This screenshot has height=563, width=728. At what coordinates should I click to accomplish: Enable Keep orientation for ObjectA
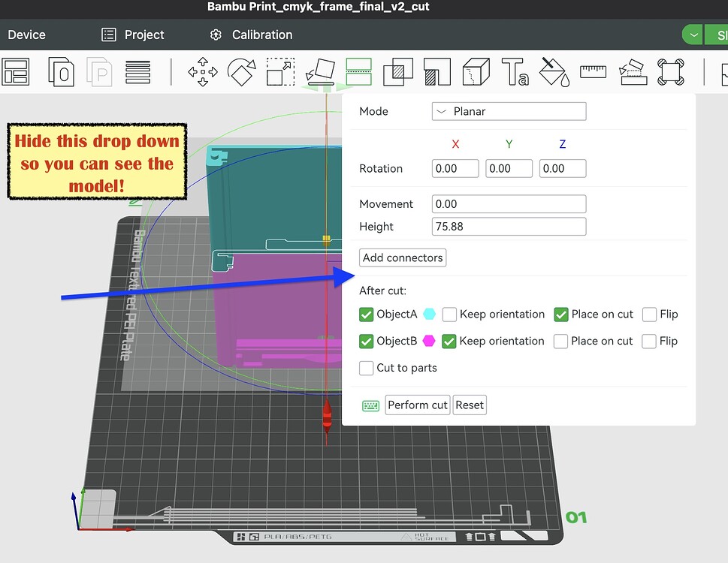point(449,315)
